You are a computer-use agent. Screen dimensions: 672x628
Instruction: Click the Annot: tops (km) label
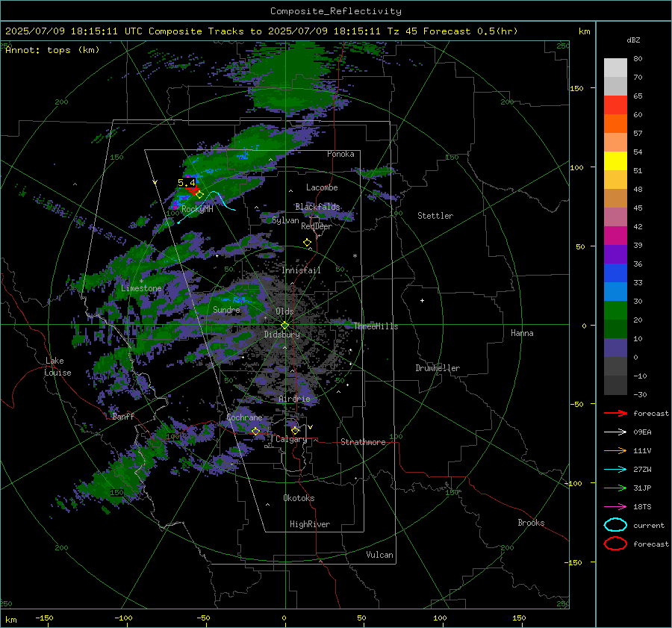coord(52,50)
